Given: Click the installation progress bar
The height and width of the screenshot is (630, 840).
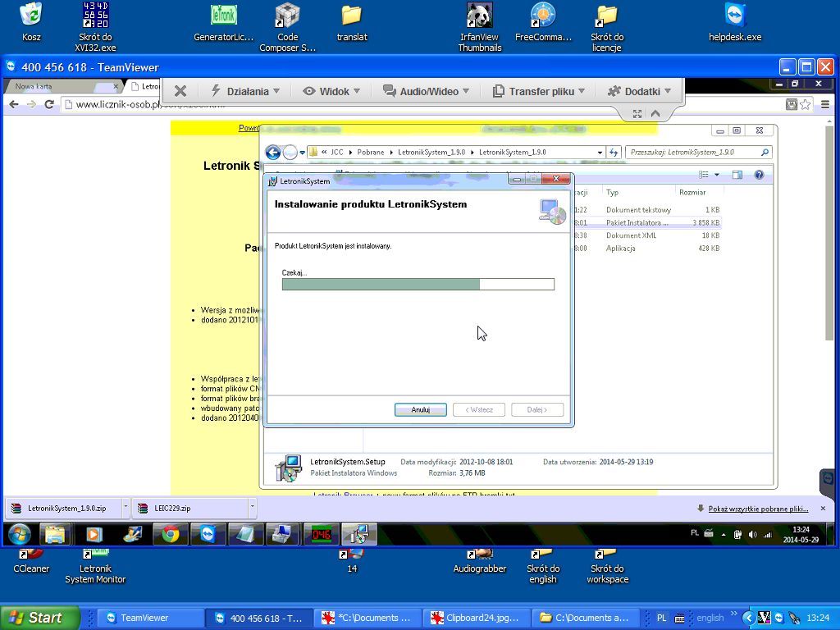Looking at the screenshot, I should tap(418, 285).
